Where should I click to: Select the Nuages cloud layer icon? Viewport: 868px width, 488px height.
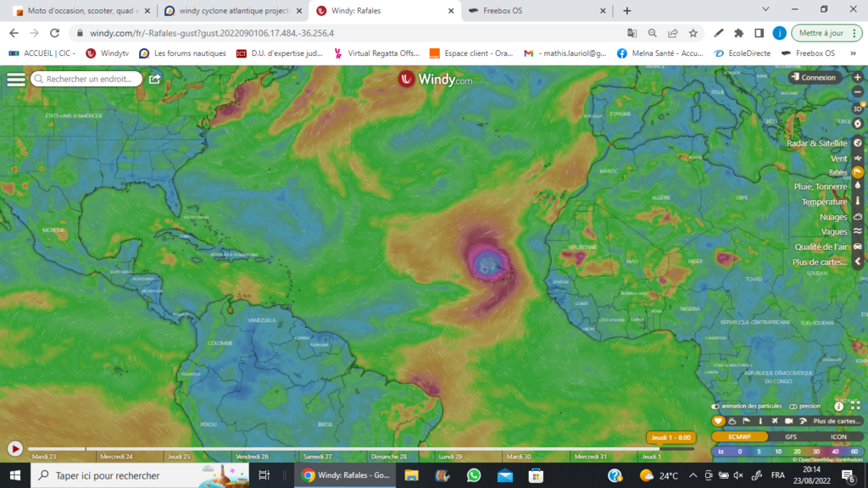(858, 217)
